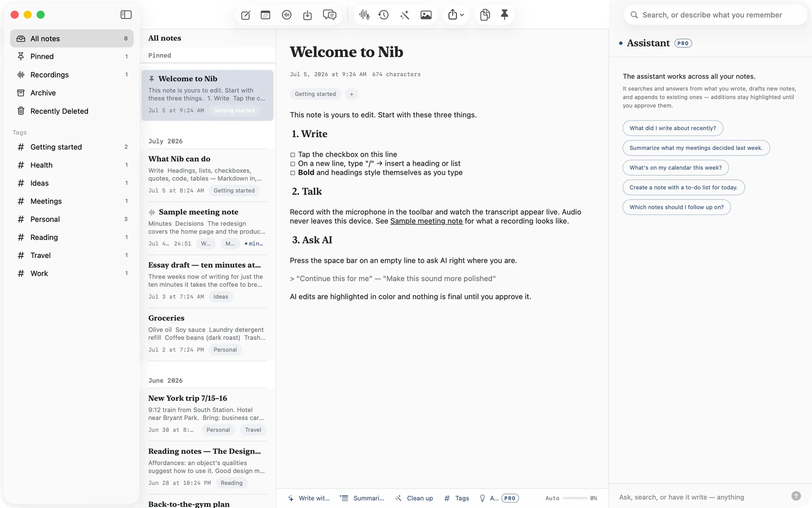Open the chat bubbles toolbar icon
The width and height of the screenshot is (812, 508).
tap(329, 15)
